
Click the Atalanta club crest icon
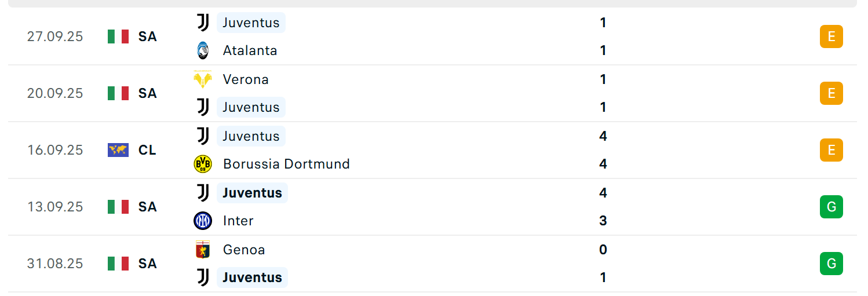[x=202, y=50]
